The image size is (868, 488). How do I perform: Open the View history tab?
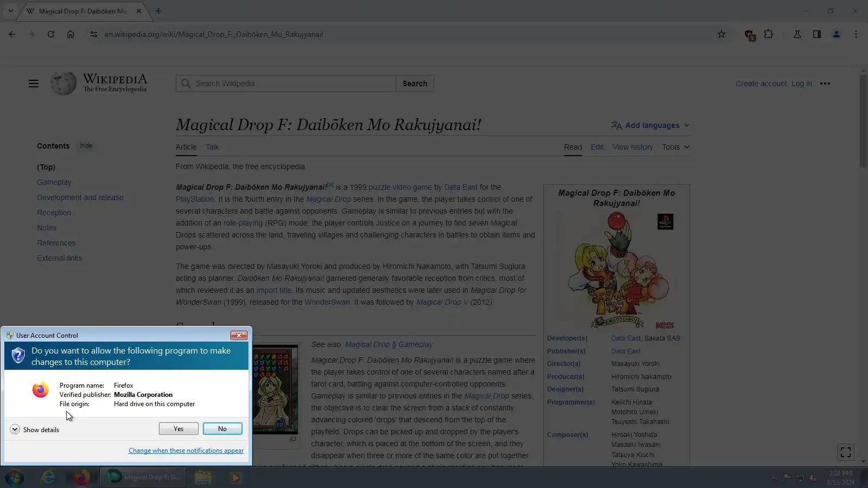(x=633, y=147)
